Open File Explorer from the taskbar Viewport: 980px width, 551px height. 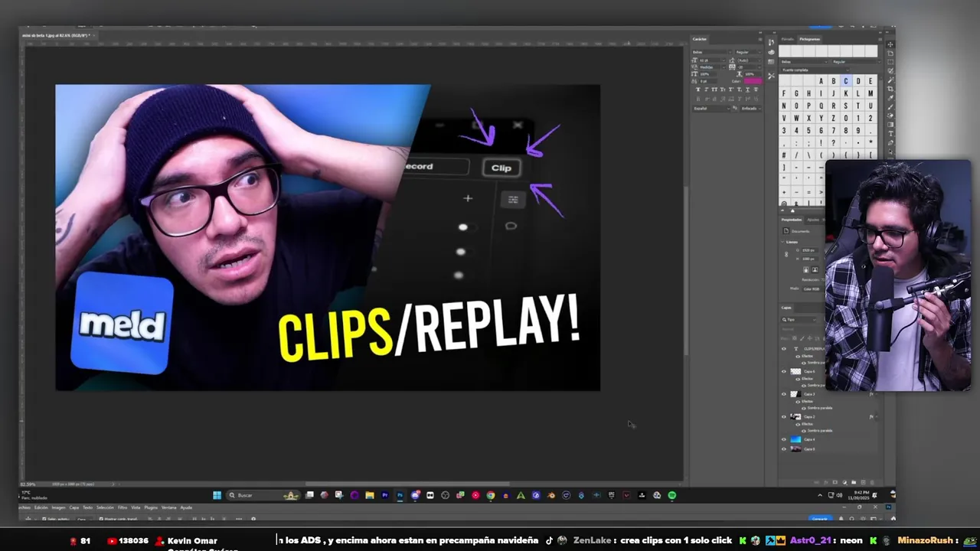coord(370,495)
